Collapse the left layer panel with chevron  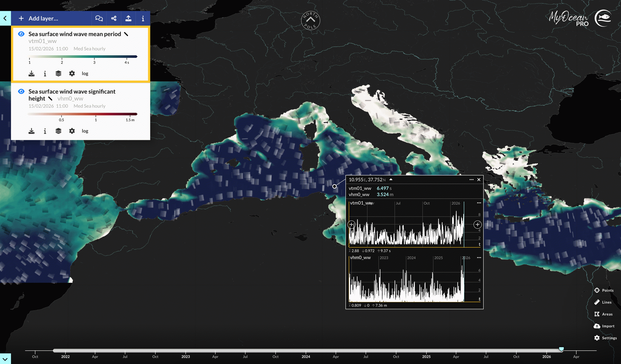click(x=5, y=18)
